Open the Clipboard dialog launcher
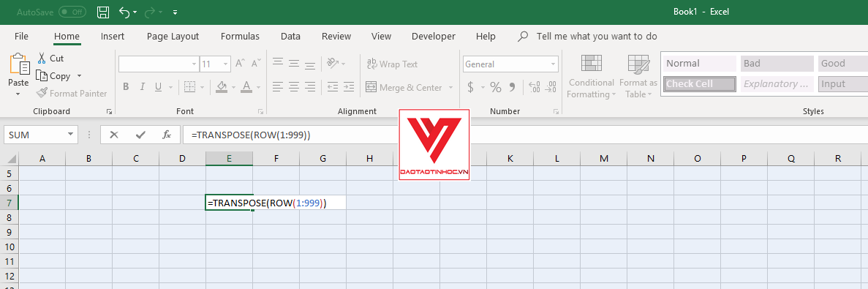Screen dimensions: 868x289 (x=109, y=111)
